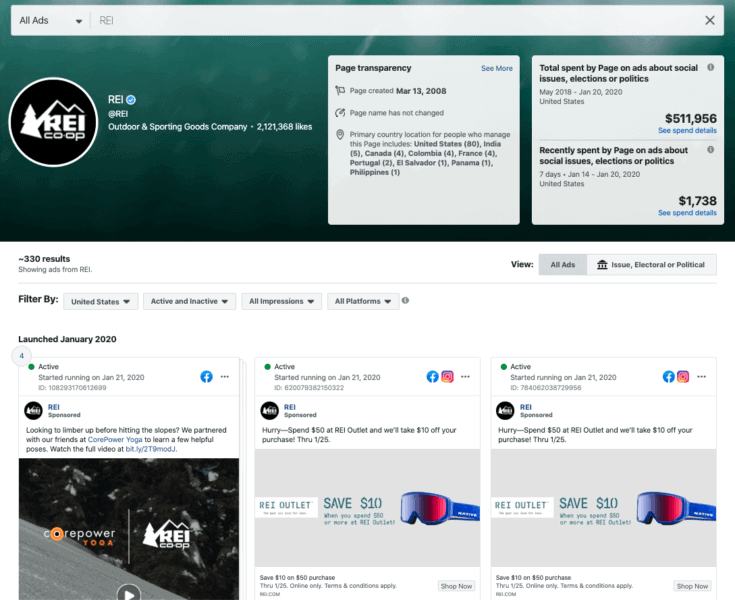Clear the REI search with X icon
Viewport: 735px width, 600px height.
coord(710,20)
